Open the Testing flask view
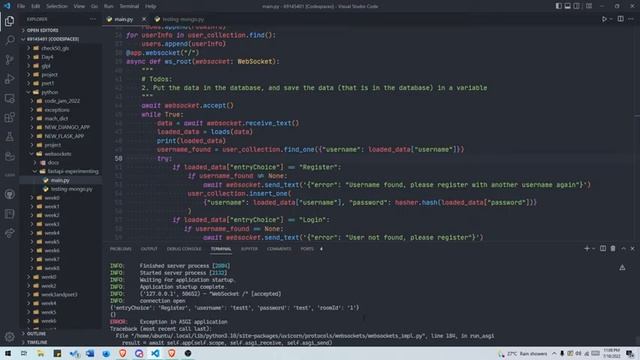The width and height of the screenshot is (640, 360). point(9,137)
